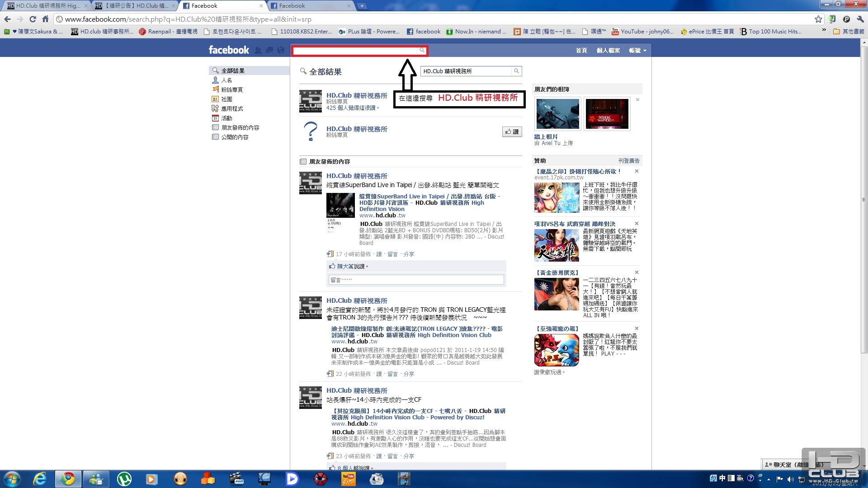Image resolution: width=868 pixels, height=488 pixels.
Task: Reload the page in Chrome
Action: coord(33,19)
